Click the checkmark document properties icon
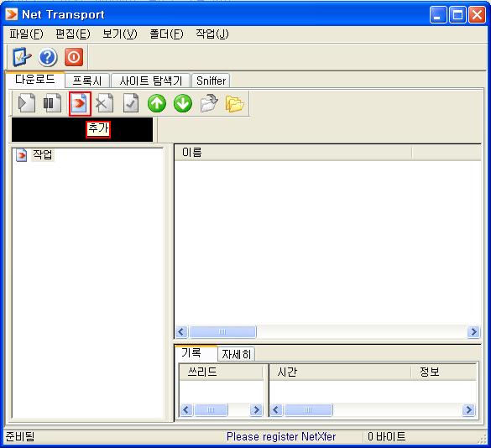The height and width of the screenshot is (448, 491). pos(131,103)
